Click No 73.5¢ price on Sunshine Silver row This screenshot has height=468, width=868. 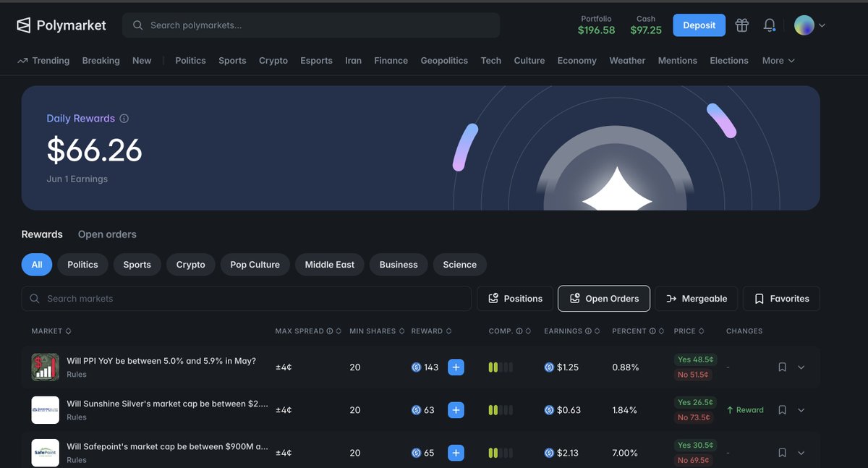pyautogui.click(x=694, y=417)
